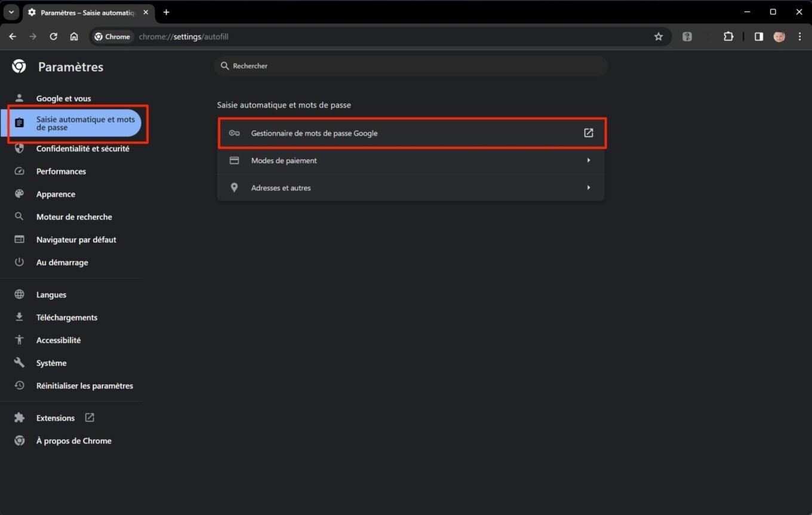Click the speedometer icon for Performances
Image resolution: width=812 pixels, height=515 pixels.
[x=19, y=171]
